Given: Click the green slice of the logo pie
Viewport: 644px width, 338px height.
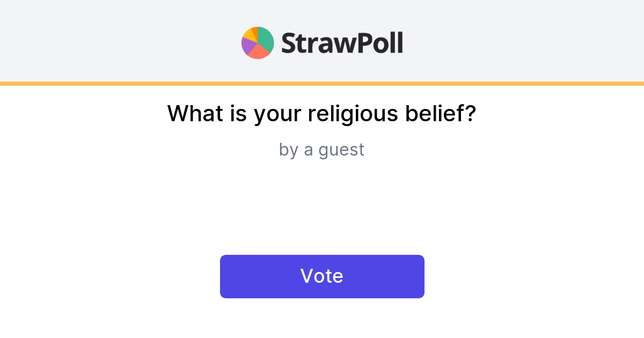Looking at the screenshot, I should pos(265,39).
